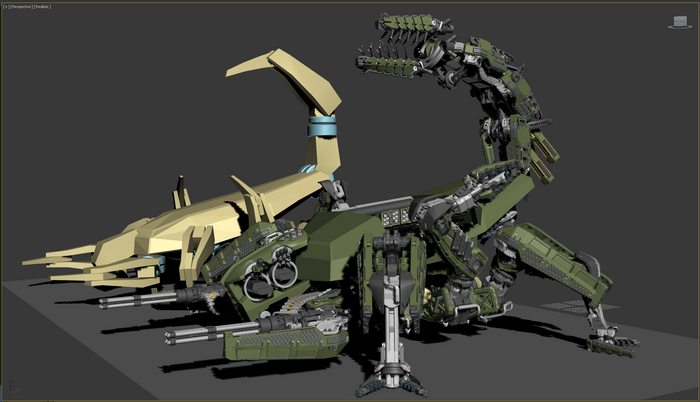Click the ViewCube face in the corner

680,19
